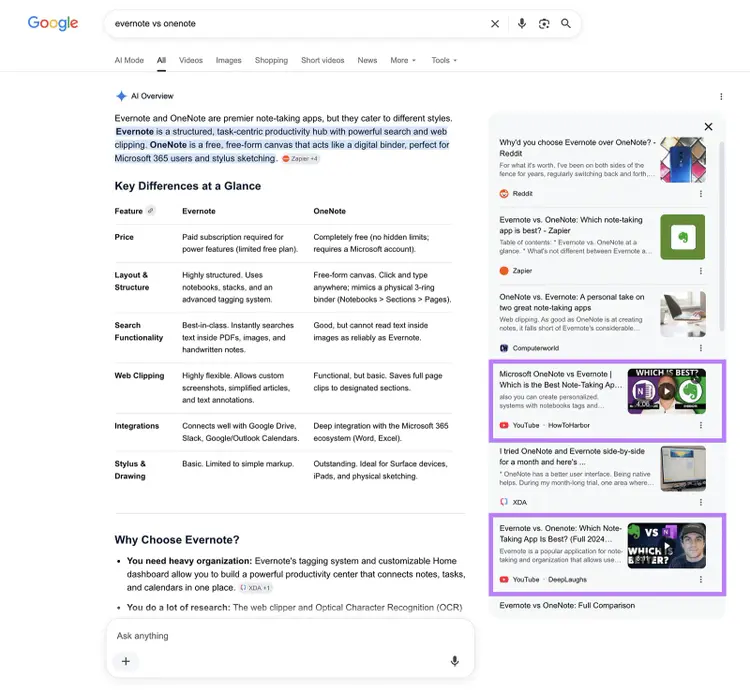Switch to Short videos tab
The height and width of the screenshot is (691, 750).
tap(323, 60)
